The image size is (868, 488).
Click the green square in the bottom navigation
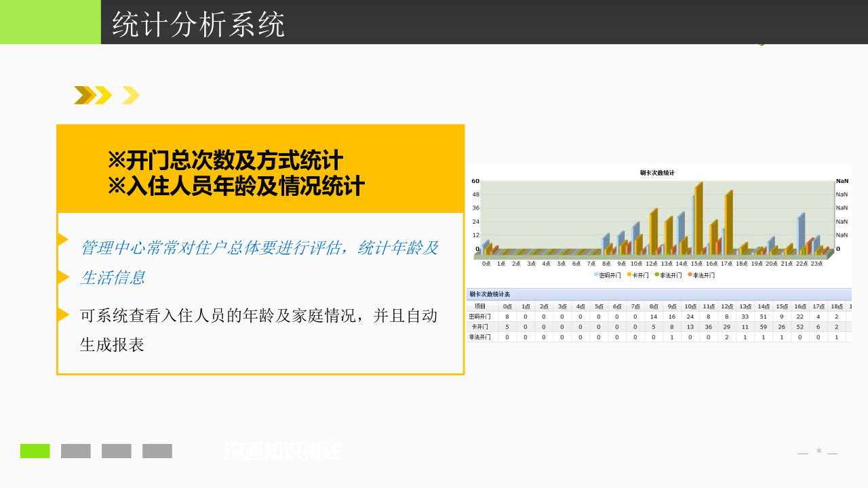[x=35, y=451]
